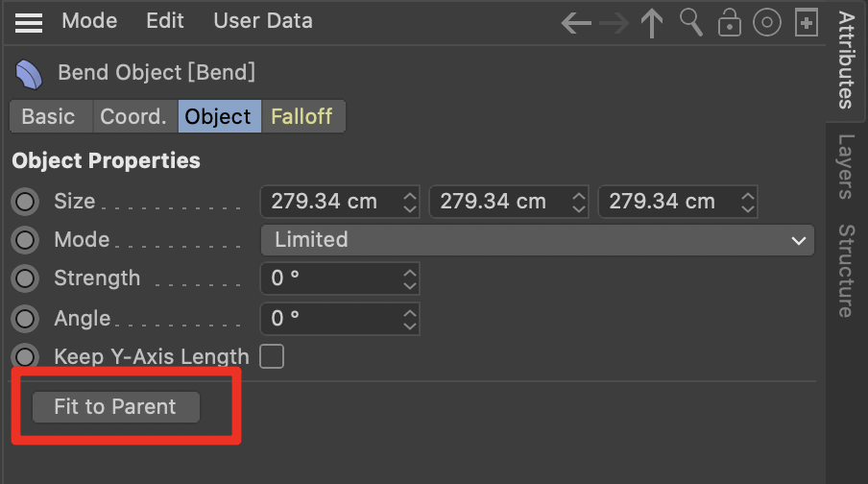Viewport: 868px width, 484px height.
Task: Open the Mode dropdown showing Limited
Action: click(537, 240)
